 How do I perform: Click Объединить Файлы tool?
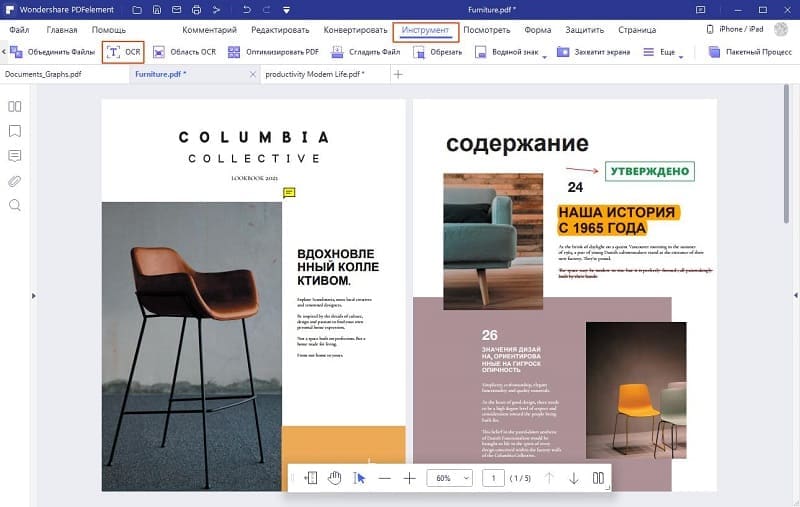(53, 52)
